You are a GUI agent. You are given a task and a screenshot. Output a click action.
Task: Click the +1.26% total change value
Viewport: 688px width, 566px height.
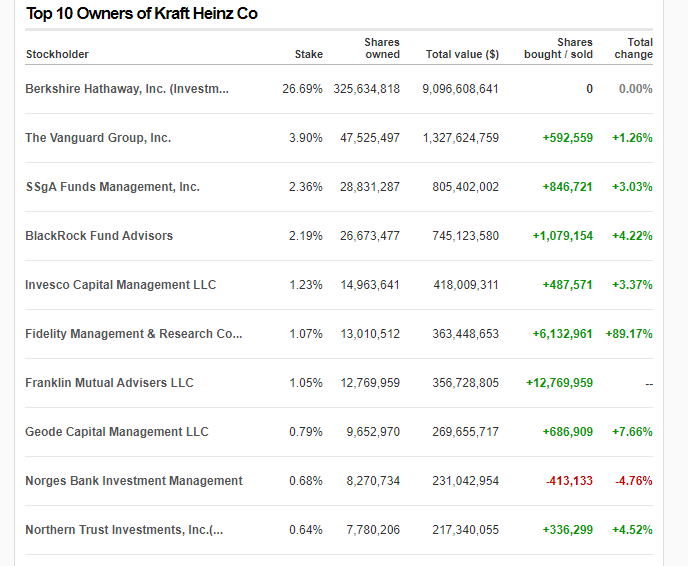point(632,138)
